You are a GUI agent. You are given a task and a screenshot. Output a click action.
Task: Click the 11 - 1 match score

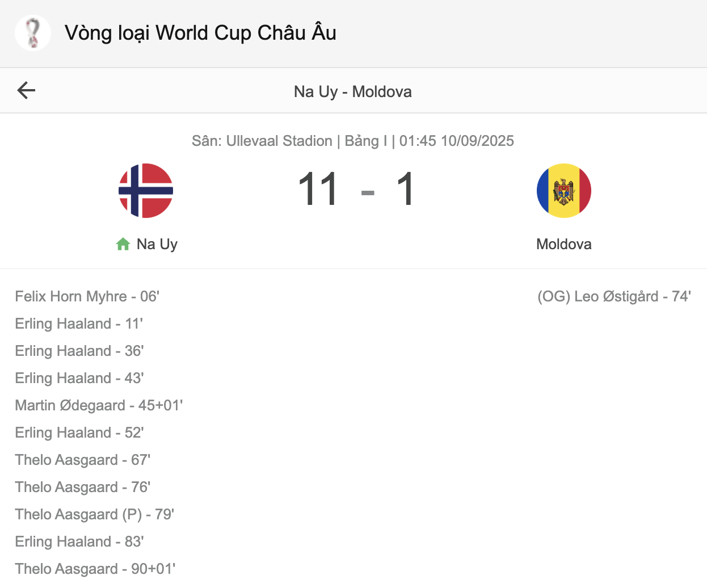point(357,190)
